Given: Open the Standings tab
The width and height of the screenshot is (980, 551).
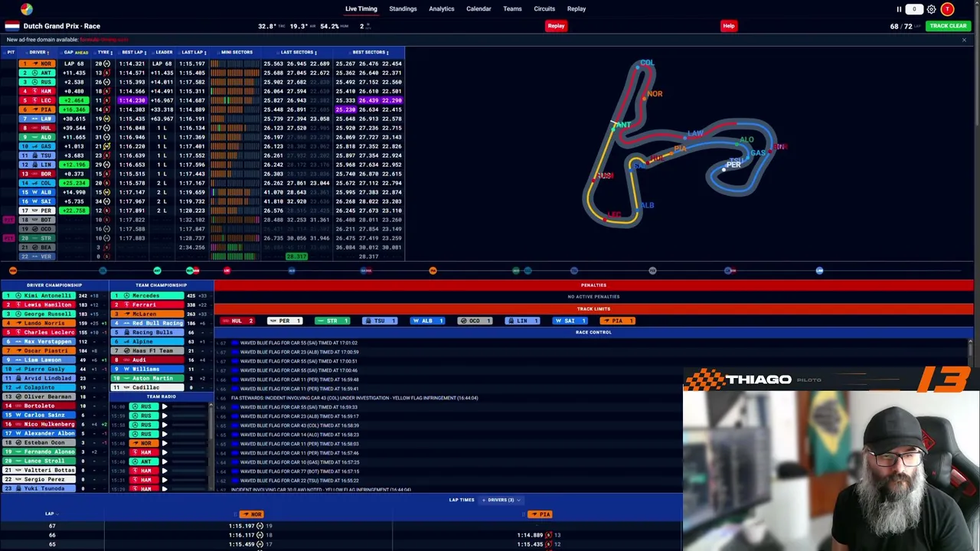Looking at the screenshot, I should pos(403,9).
